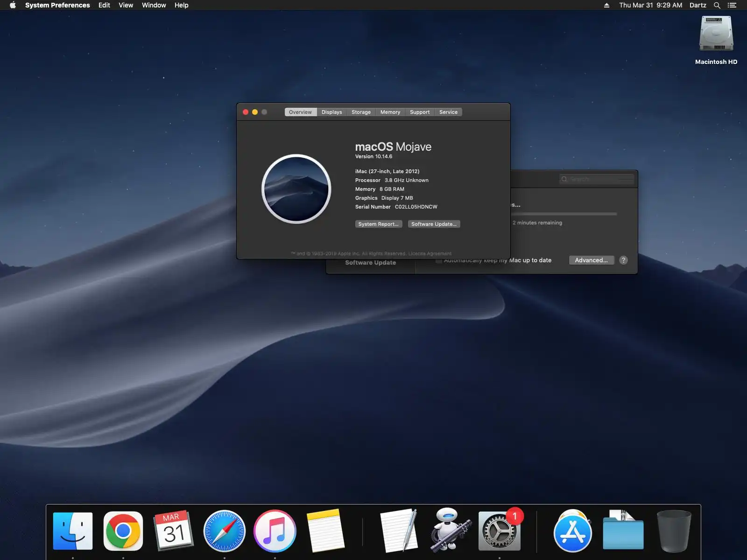Open Finder from the Dock
The width and height of the screenshot is (747, 560).
pyautogui.click(x=73, y=531)
